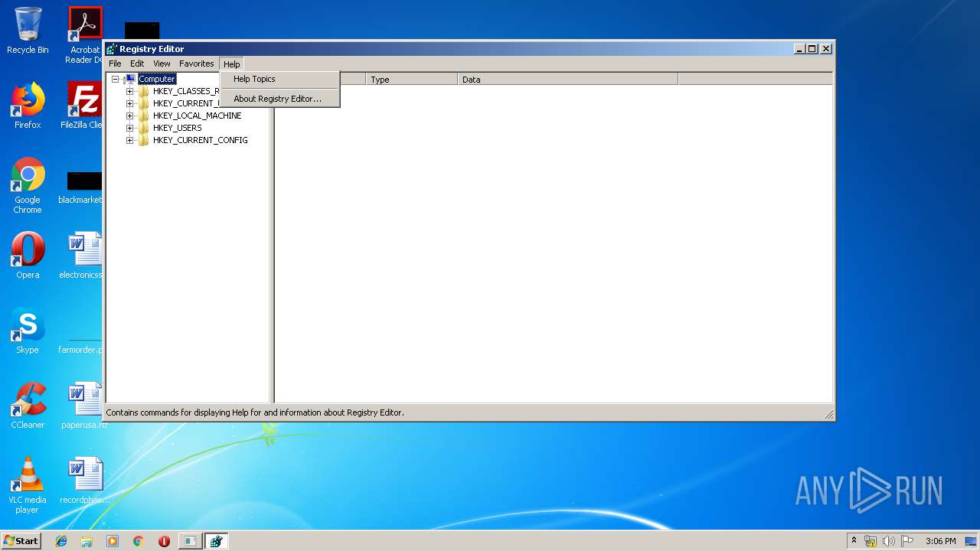This screenshot has width=980, height=551.
Task: Show hidden tray icons arrow
Action: click(854, 541)
